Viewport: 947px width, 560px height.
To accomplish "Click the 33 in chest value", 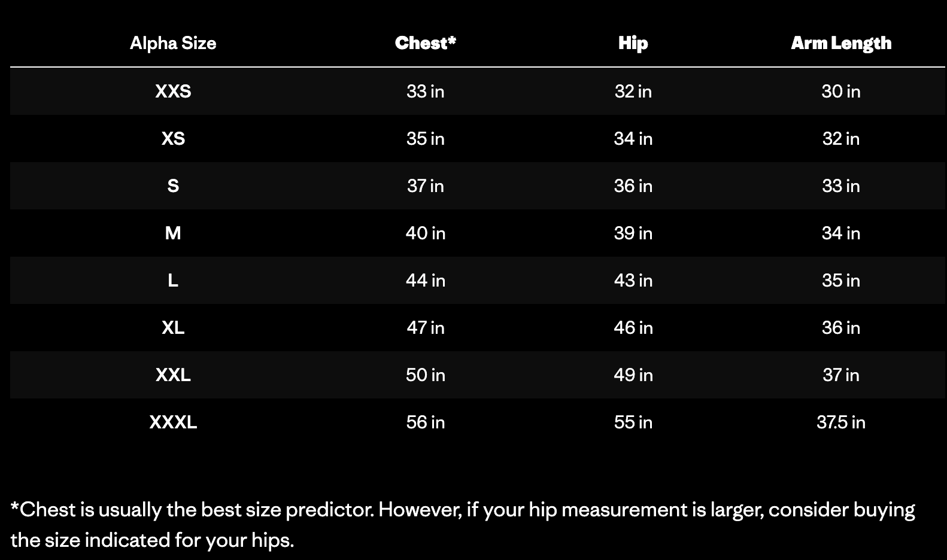I will coord(425,91).
